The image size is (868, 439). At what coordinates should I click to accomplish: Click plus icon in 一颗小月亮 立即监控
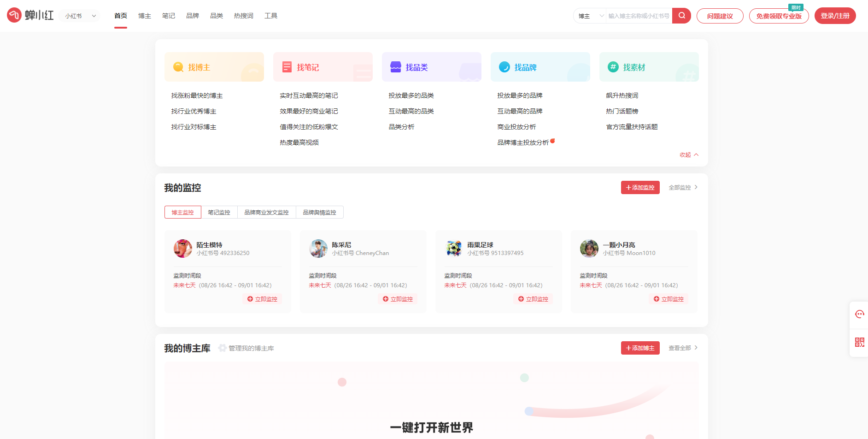657,299
